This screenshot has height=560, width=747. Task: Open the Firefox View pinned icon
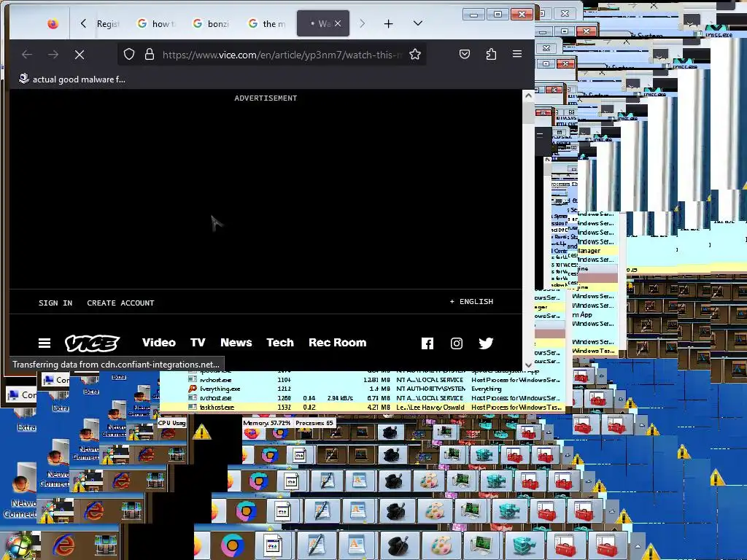point(53,23)
